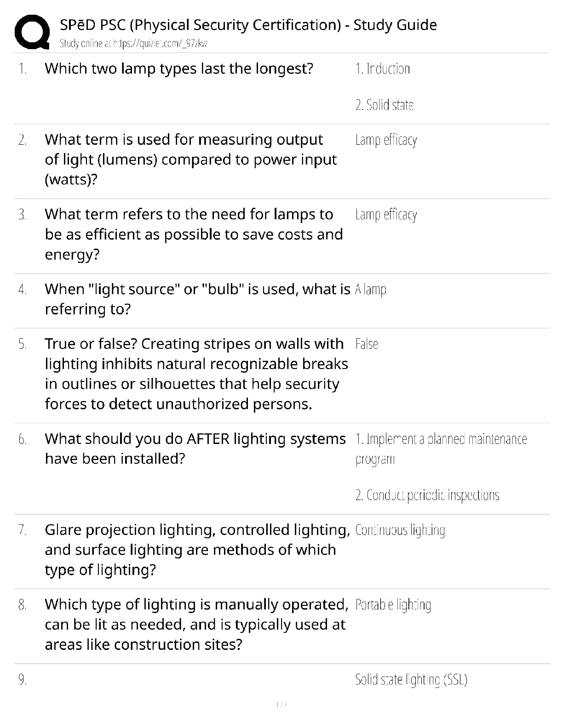Image resolution: width=563 pixels, height=728 pixels.
Task: Select the question about measuring light output
Action: point(190,159)
